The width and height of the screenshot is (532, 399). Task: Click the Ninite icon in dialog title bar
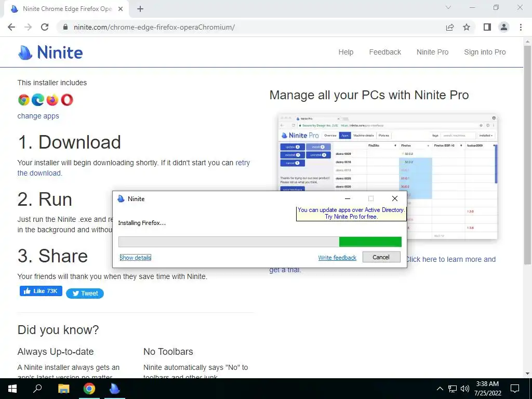click(x=121, y=199)
